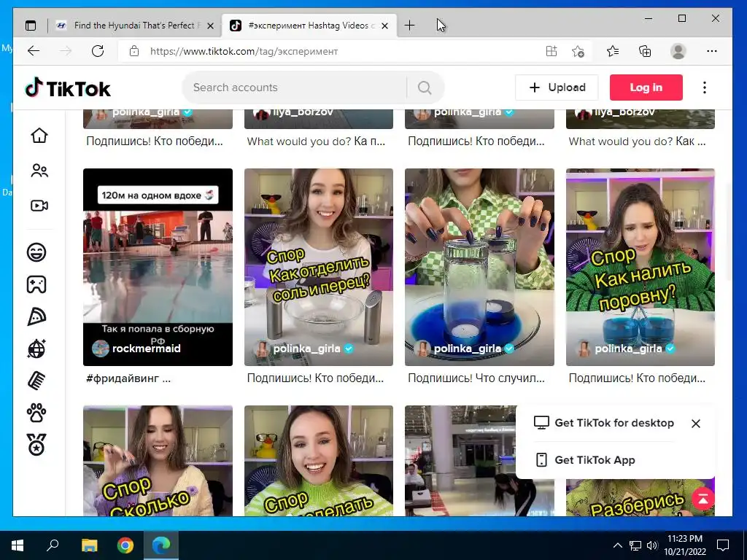The image size is (747, 560).
Task: Open the three-dot more options menu in TikTok header
Action: 704,87
